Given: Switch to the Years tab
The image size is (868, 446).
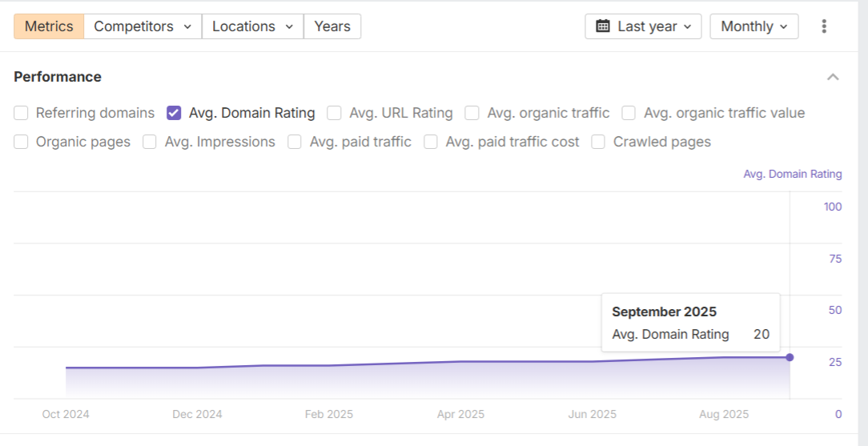Looking at the screenshot, I should (332, 26).
